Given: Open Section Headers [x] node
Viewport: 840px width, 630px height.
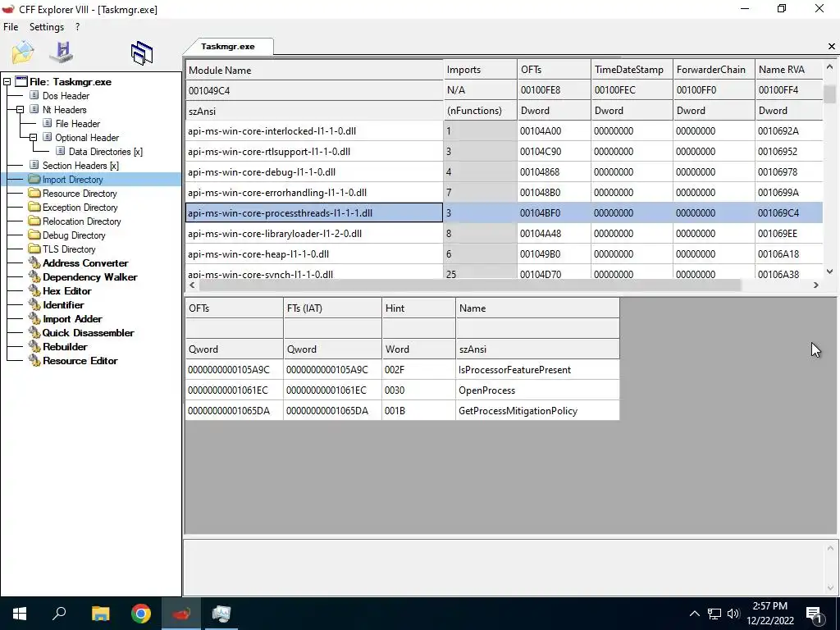Looking at the screenshot, I should tap(80, 166).
